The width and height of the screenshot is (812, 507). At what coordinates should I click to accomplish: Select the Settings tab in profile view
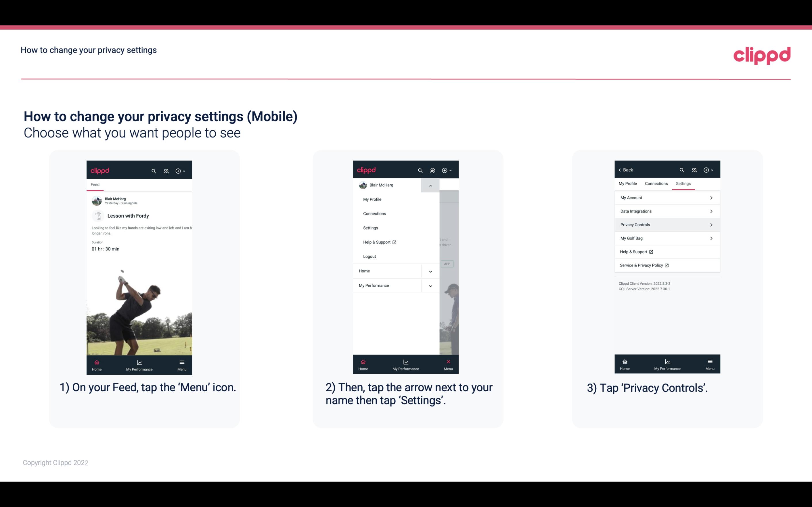[x=683, y=183]
